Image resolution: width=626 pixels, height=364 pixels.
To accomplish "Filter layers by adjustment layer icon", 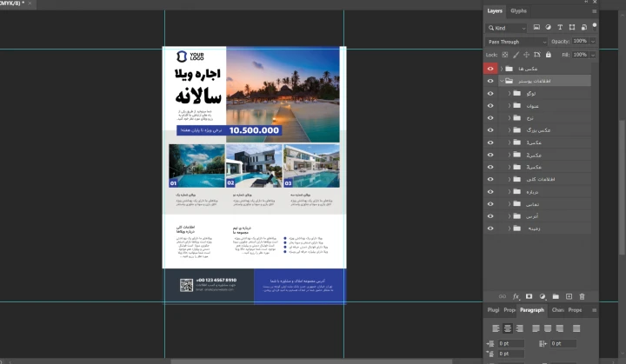I will pos(548,27).
